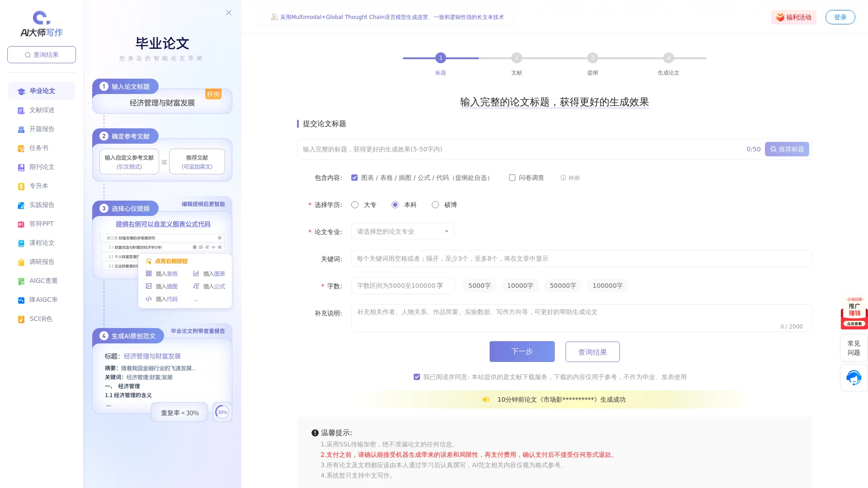Screen dimensions: 868x488
Task: Click the SCI润色 sidebar icon
Action: (x=21, y=319)
